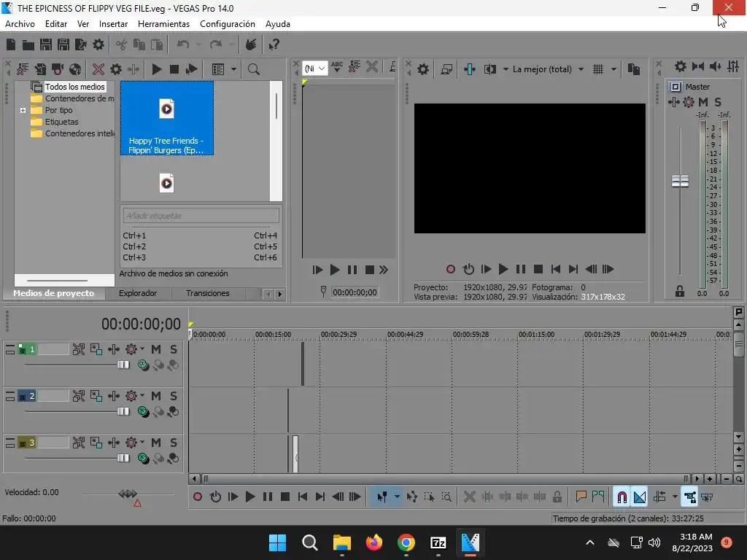The image size is (747, 560).
Task: Click the What's This help icon
Action: 274,44
